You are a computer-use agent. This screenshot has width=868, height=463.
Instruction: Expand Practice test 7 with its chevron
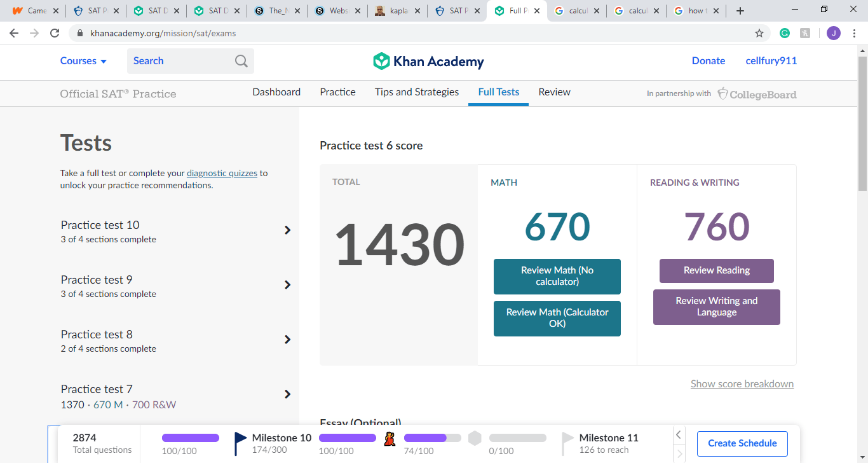[x=288, y=394]
